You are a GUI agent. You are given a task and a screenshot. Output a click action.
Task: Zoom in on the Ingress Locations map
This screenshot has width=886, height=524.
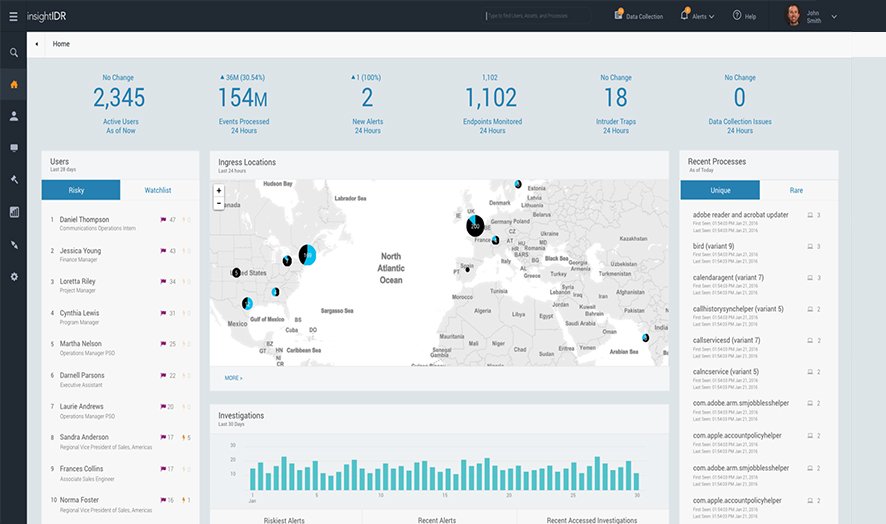click(x=219, y=190)
